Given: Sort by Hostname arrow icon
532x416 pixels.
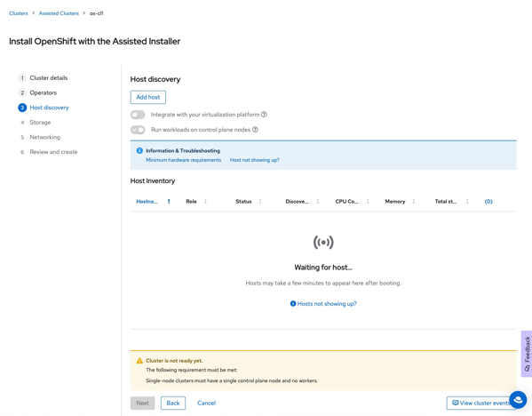Looking at the screenshot, I should (169, 202).
